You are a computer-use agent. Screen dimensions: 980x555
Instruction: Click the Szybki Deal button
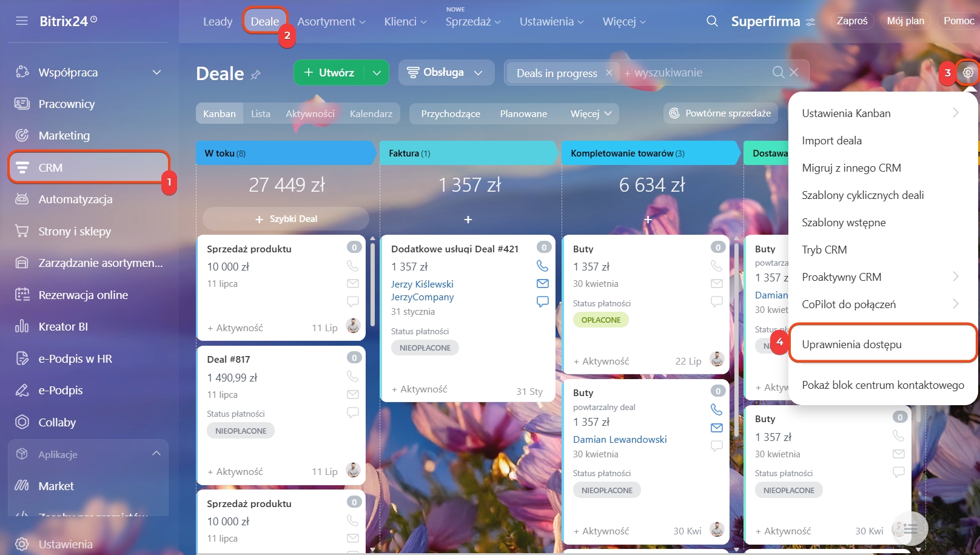(286, 219)
